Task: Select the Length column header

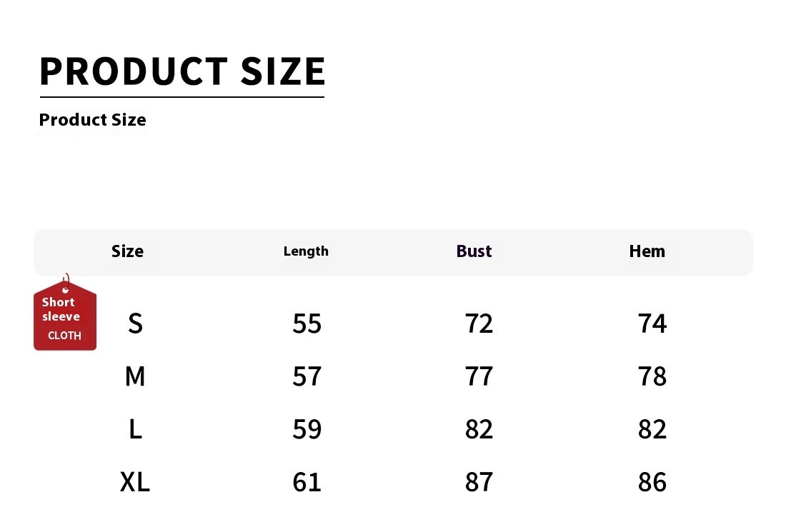Action: (306, 251)
